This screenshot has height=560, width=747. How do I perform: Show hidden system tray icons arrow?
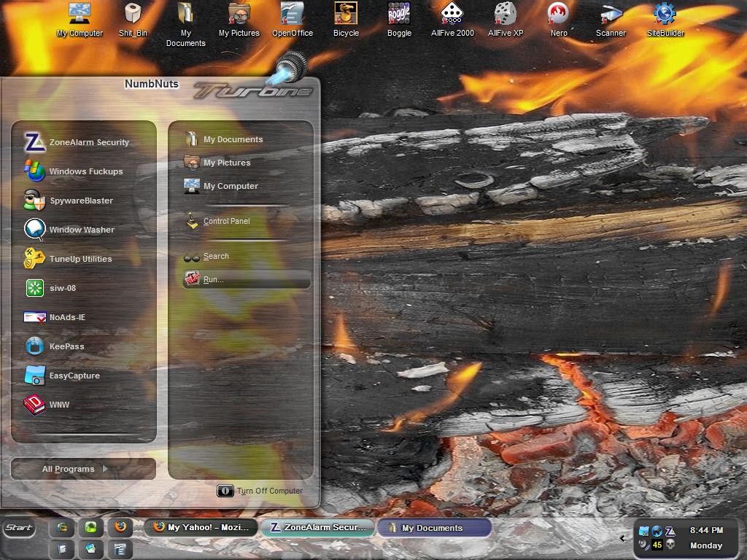click(622, 538)
